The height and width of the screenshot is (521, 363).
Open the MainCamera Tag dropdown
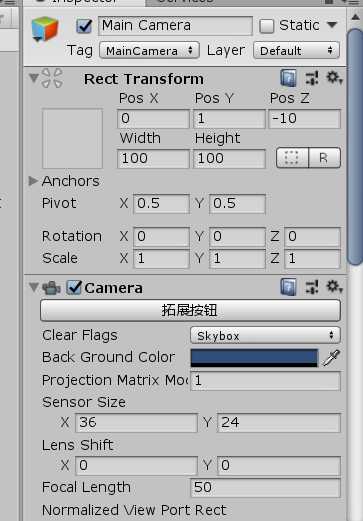coord(149,51)
